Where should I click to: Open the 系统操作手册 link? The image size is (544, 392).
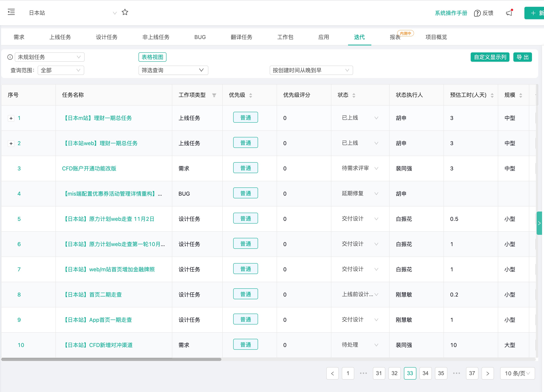(x=451, y=13)
